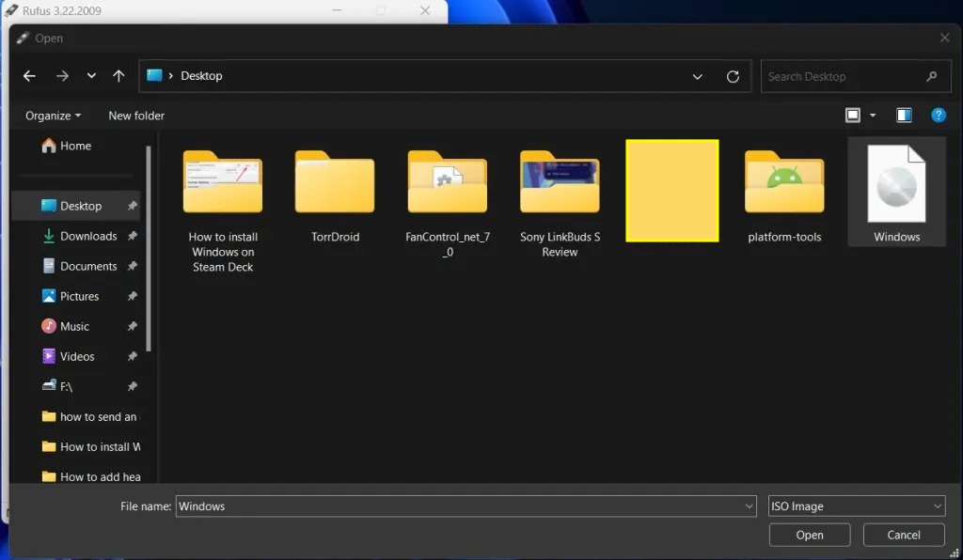Viewport: 963px width, 560px height.
Task: Click the forward navigation arrow
Action: pos(62,76)
